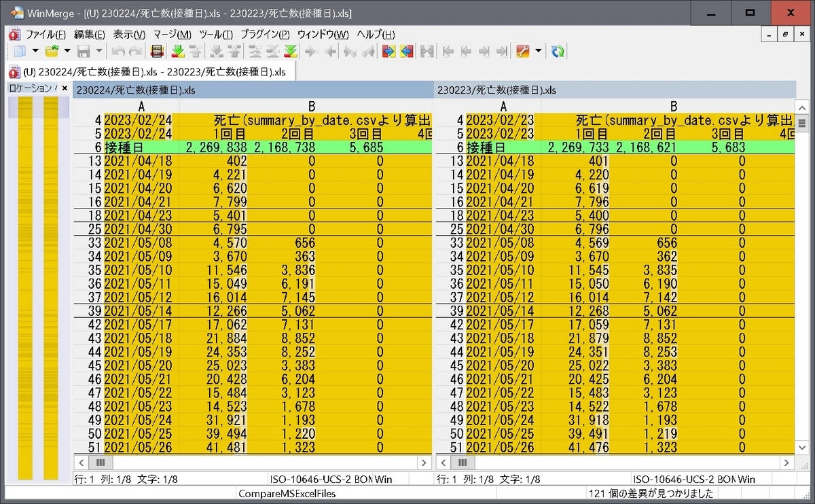Image resolution: width=815 pixels, height=504 pixels.
Task: Click the Select Line Difference icon
Action: click(157, 51)
